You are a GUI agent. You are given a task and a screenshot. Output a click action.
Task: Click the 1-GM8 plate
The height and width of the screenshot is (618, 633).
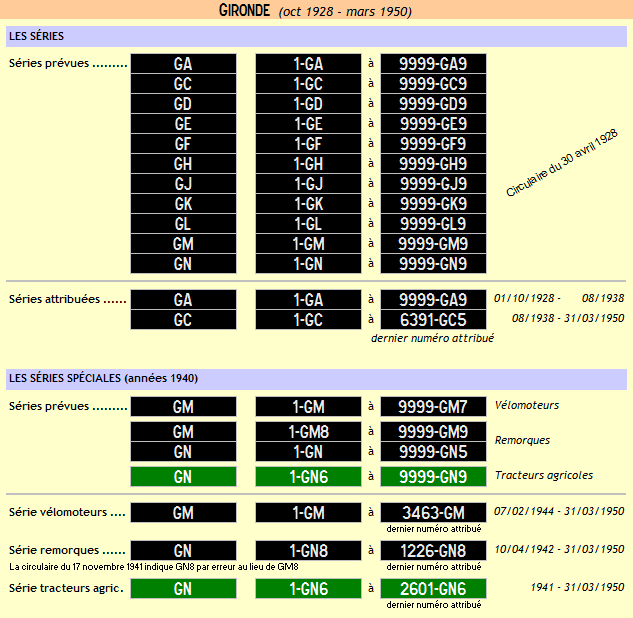tap(308, 432)
